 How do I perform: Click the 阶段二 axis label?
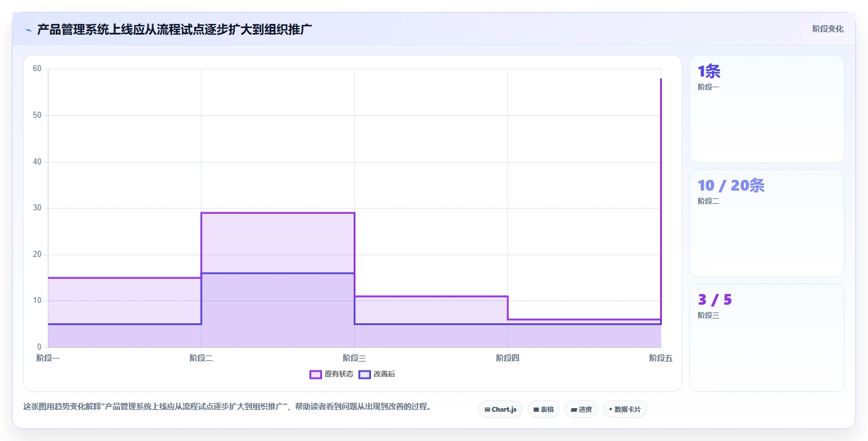point(201,358)
